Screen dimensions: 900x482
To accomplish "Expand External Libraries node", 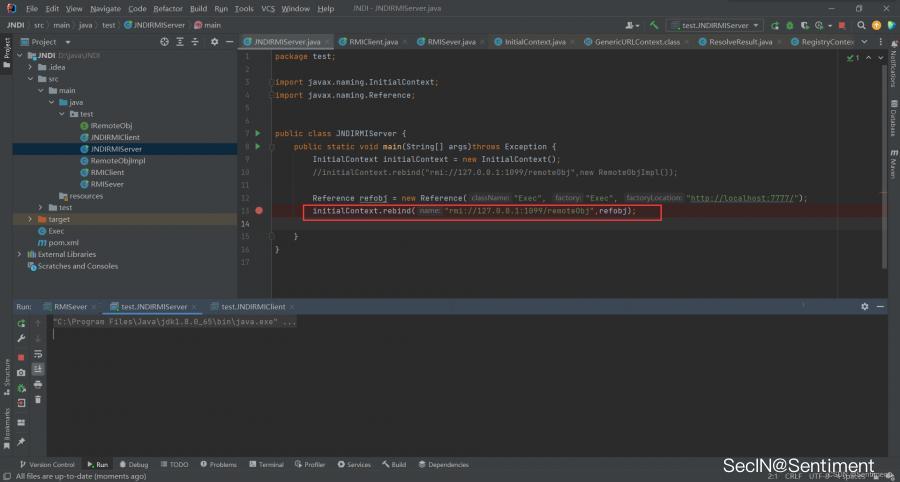I will [19, 254].
